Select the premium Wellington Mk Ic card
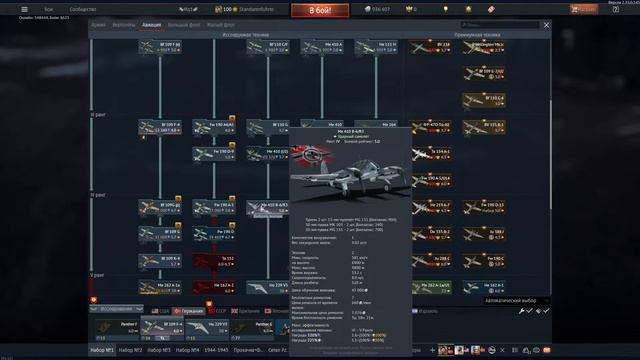This screenshot has width=640, height=360. pyautogui.click(x=484, y=47)
